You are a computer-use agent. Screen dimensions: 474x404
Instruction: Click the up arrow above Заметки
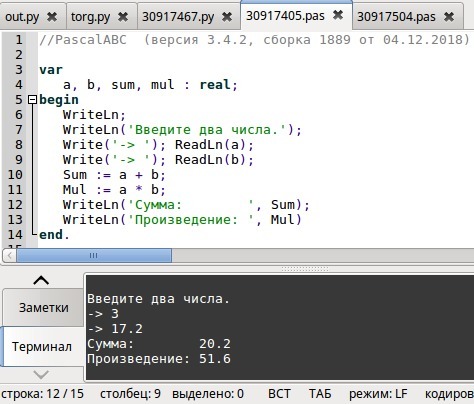(41, 281)
